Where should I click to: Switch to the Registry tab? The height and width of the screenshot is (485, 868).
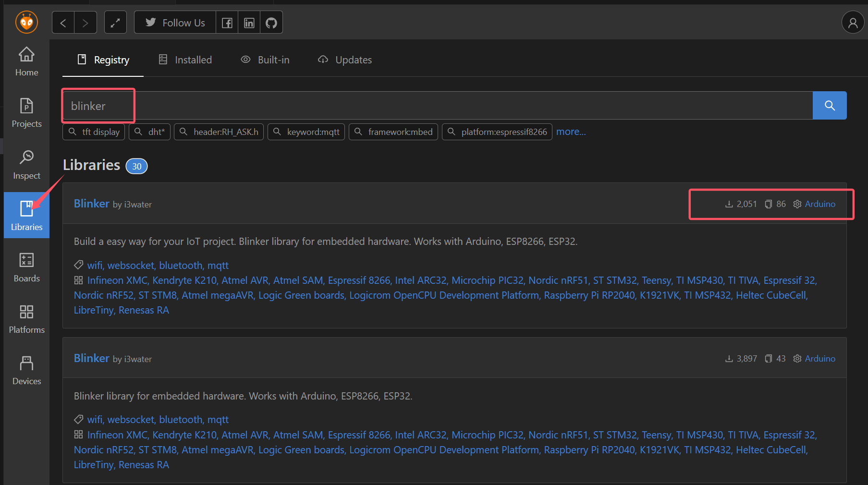(x=103, y=60)
